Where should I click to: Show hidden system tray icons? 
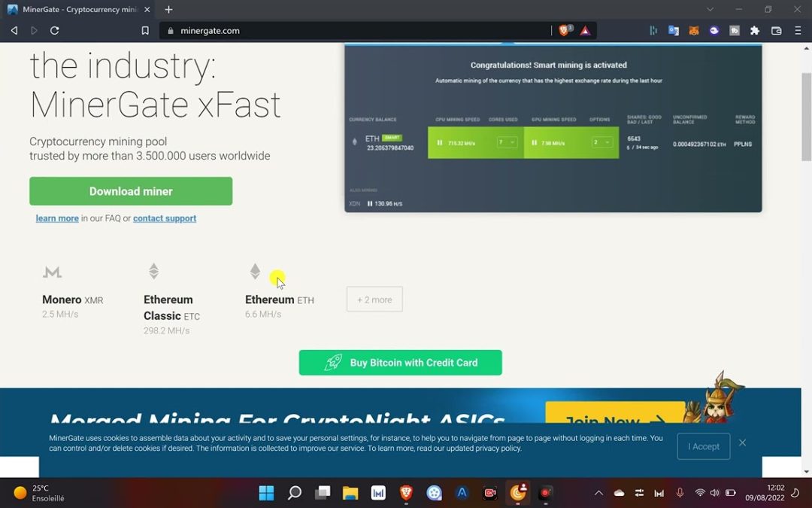click(x=598, y=493)
